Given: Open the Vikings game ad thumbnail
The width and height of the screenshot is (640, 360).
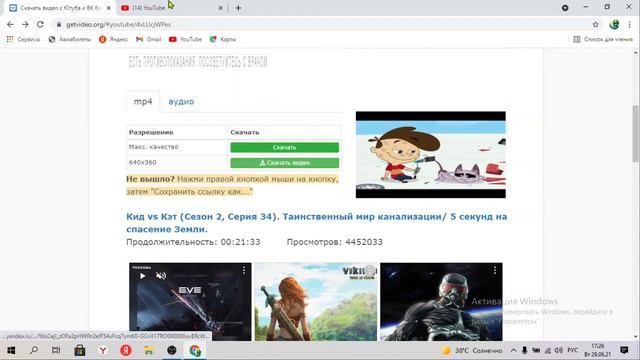Looking at the screenshot, I should (x=316, y=302).
